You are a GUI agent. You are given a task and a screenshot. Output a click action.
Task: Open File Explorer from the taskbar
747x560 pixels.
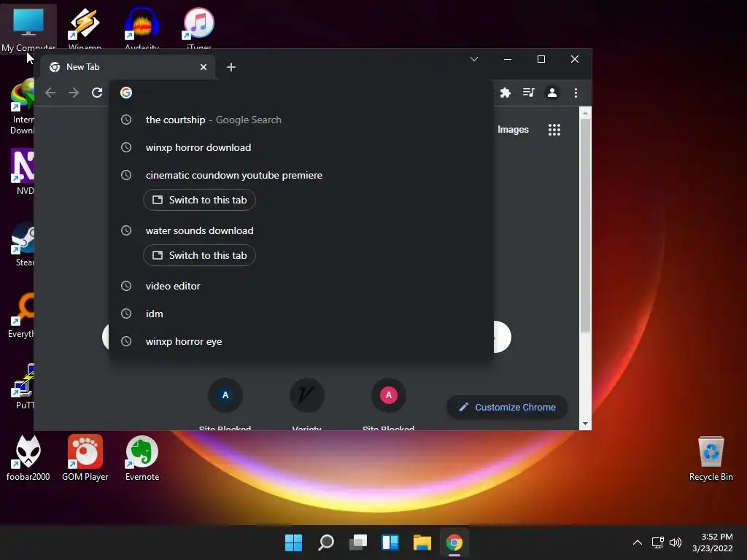422,542
